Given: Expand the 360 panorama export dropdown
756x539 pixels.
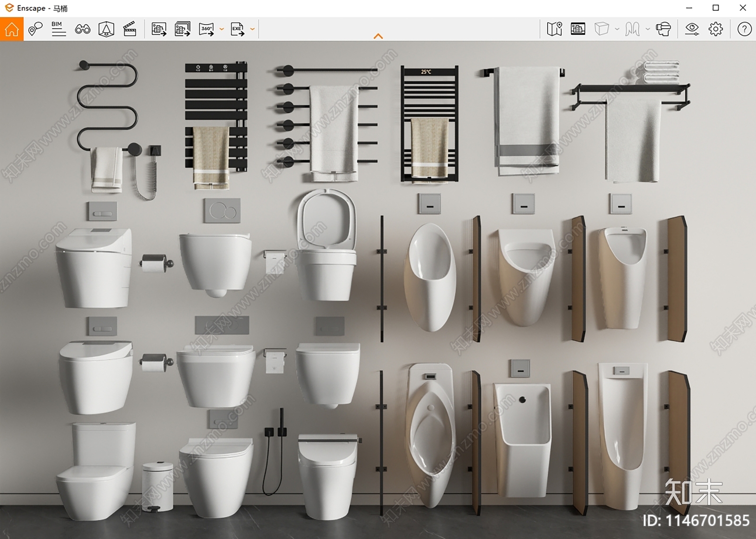Looking at the screenshot, I should pyautogui.click(x=222, y=29).
